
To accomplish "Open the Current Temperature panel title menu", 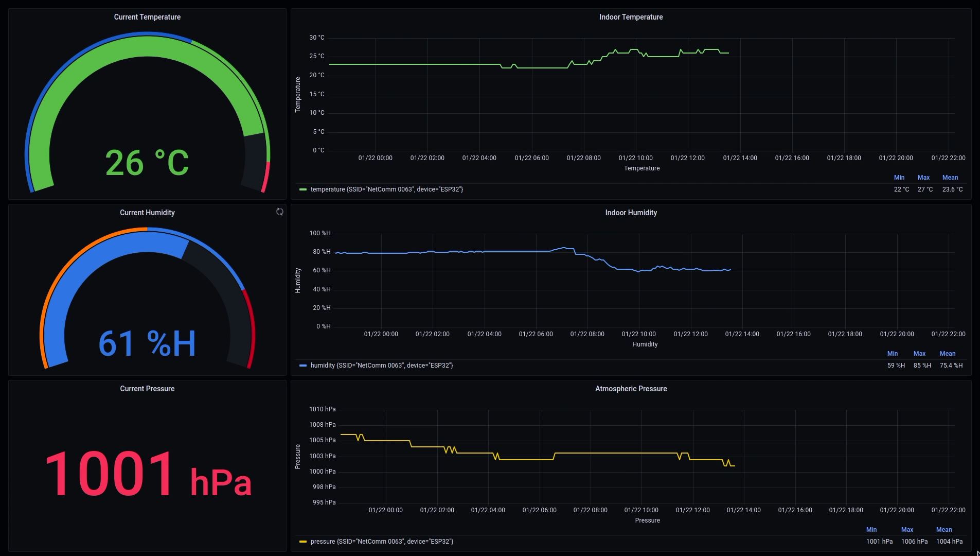I will [x=147, y=17].
